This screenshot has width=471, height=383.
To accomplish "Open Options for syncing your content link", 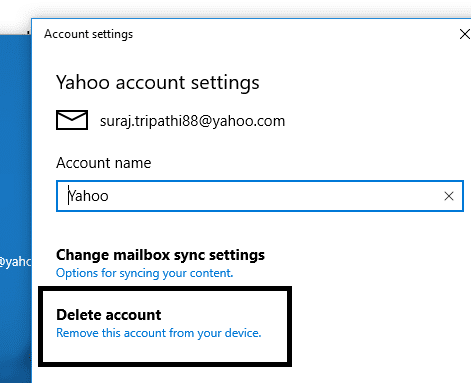I will 144,273.
